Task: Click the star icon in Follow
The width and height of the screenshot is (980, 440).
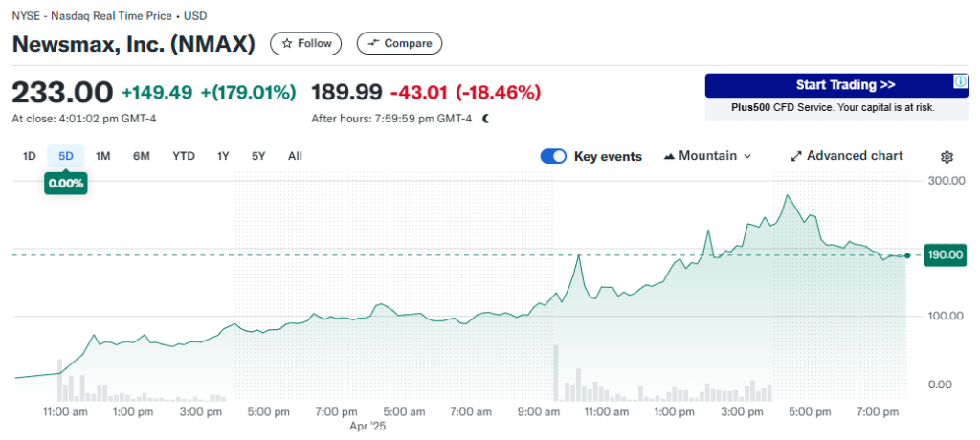Action: [x=286, y=44]
